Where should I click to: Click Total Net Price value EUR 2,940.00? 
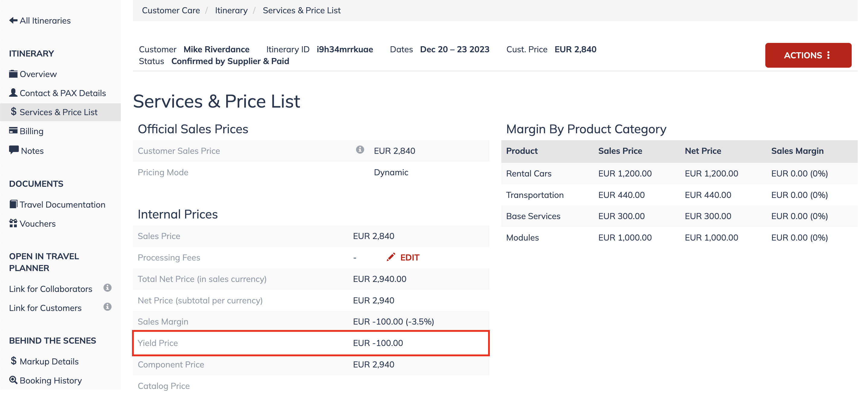(380, 279)
